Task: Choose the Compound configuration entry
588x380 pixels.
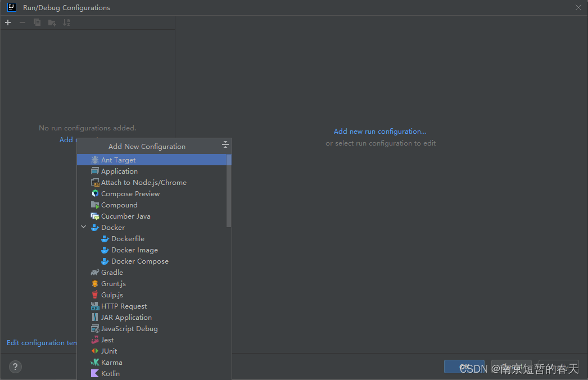Action: (x=154, y=205)
